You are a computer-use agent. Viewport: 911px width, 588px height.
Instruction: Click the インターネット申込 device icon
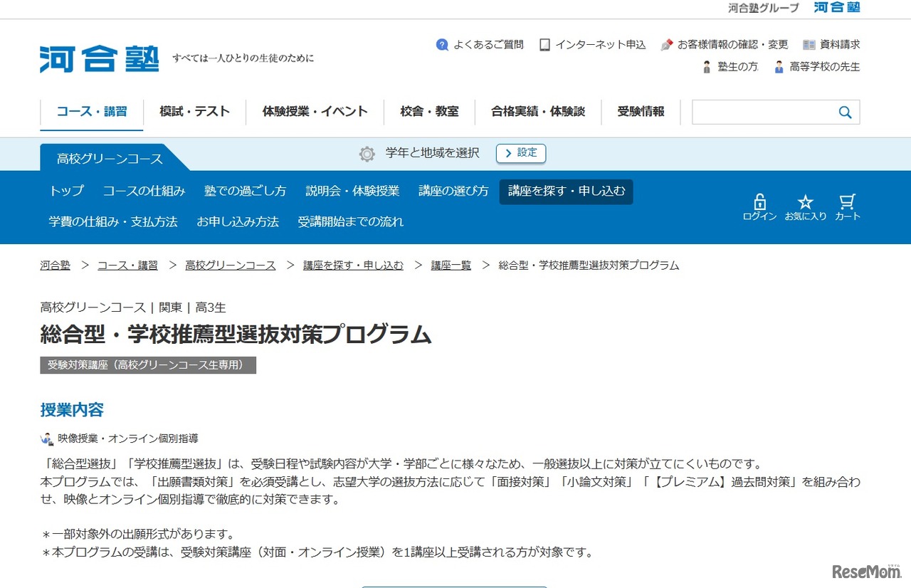(544, 45)
